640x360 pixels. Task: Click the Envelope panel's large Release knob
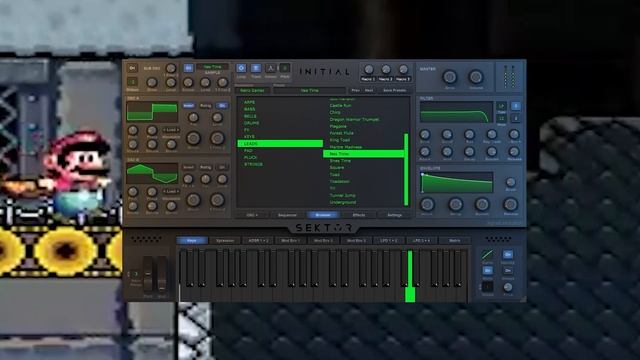coord(510,204)
